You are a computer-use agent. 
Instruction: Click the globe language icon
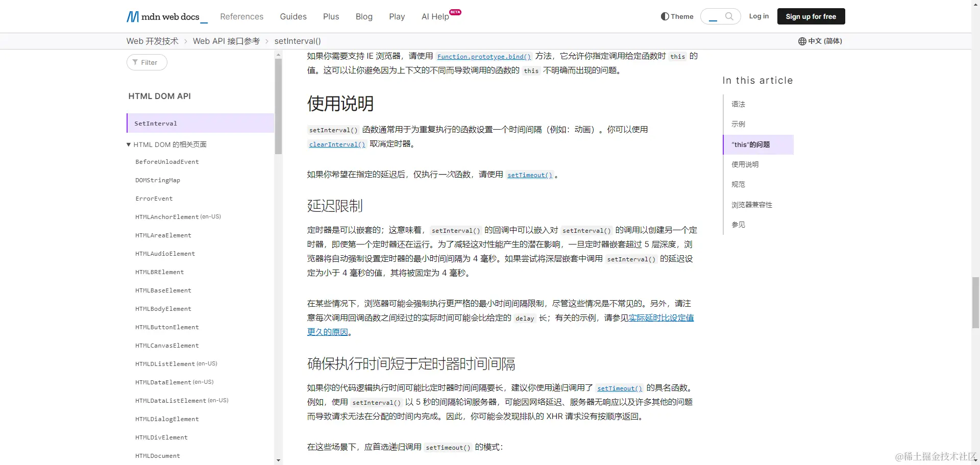point(802,41)
